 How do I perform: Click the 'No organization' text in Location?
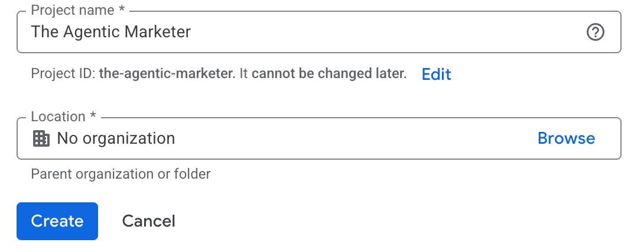(116, 138)
